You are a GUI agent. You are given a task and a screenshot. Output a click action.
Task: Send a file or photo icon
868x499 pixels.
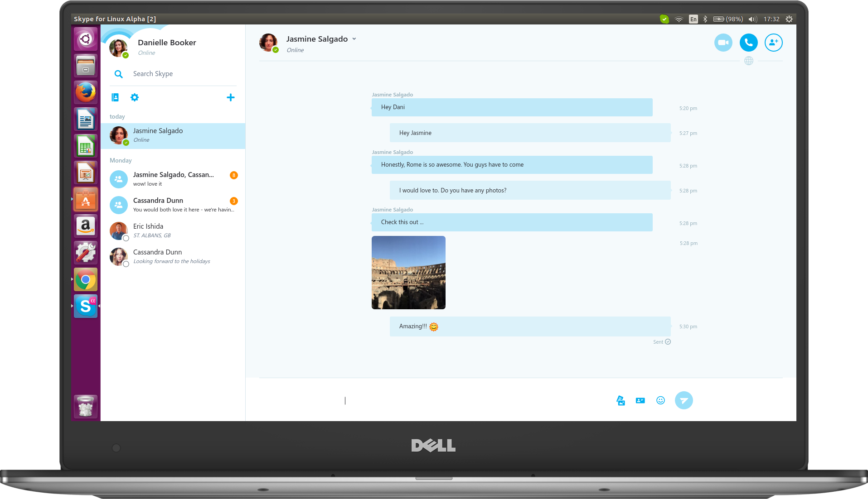click(621, 400)
